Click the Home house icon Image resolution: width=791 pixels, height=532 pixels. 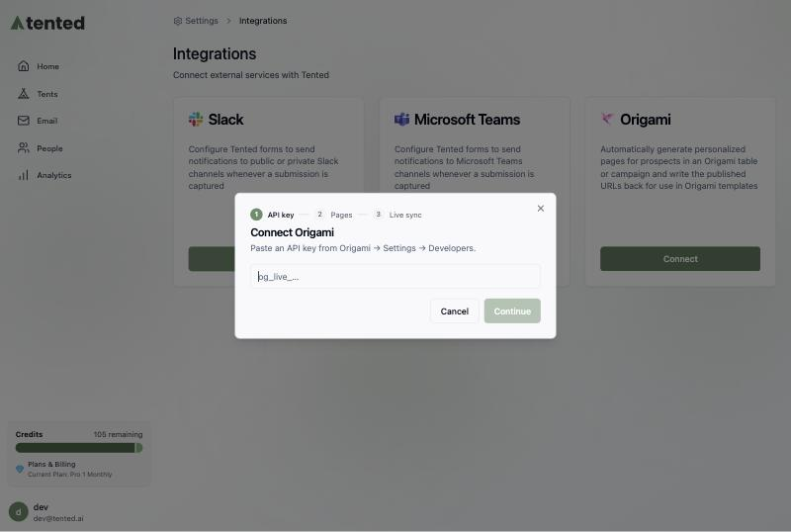coord(23,66)
